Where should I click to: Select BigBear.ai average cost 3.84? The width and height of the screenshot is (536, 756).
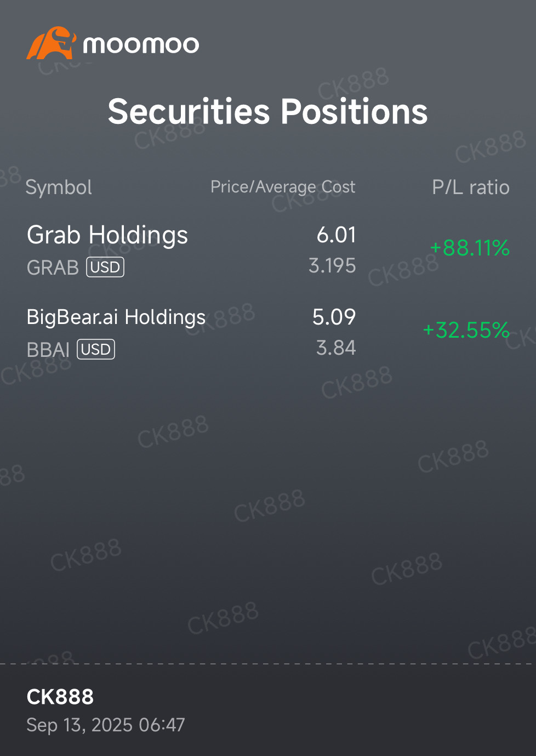336,348
